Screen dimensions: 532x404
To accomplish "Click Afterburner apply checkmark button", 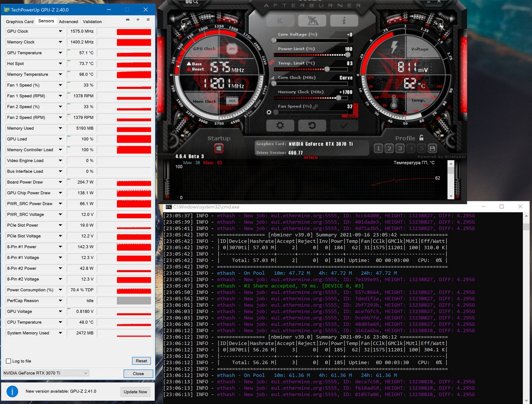I will click(343, 125).
